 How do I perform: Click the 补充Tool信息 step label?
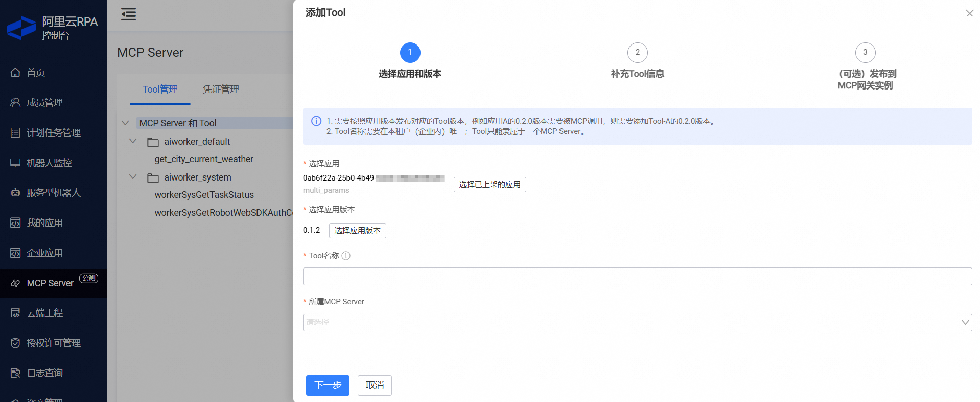pos(637,74)
